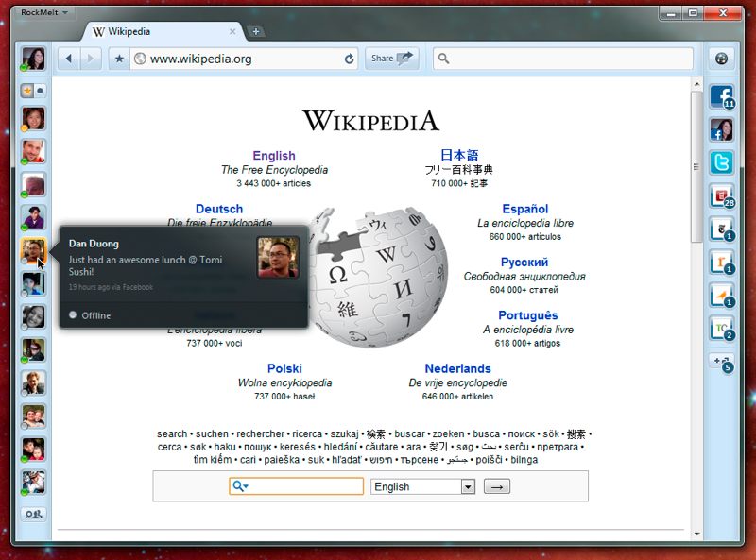The height and width of the screenshot is (560, 756).
Task: Click the add-feed icon showing 5
Action: 722,363
